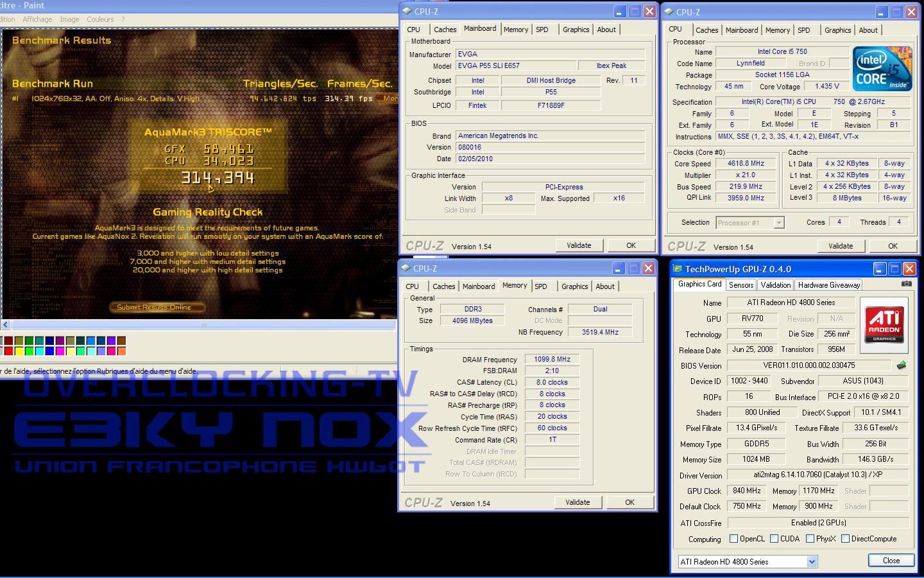
Task: Click the GPU-Z title bar application icon
Action: click(678, 269)
